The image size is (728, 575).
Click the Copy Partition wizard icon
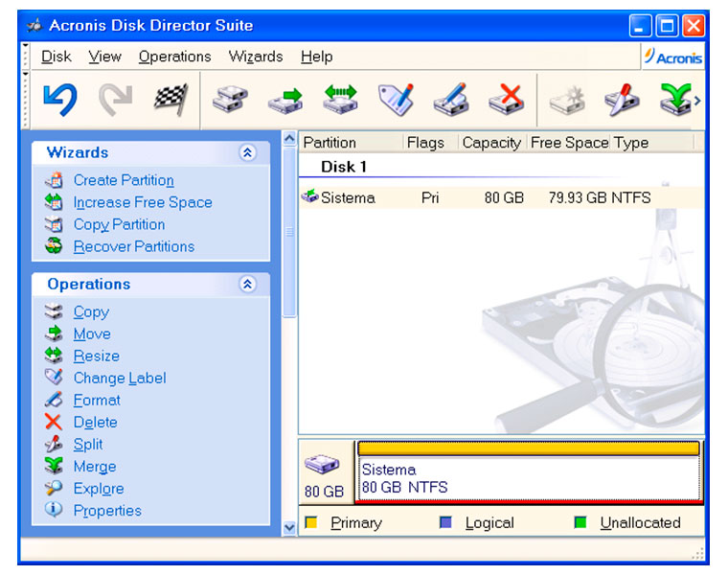pyautogui.click(x=54, y=224)
